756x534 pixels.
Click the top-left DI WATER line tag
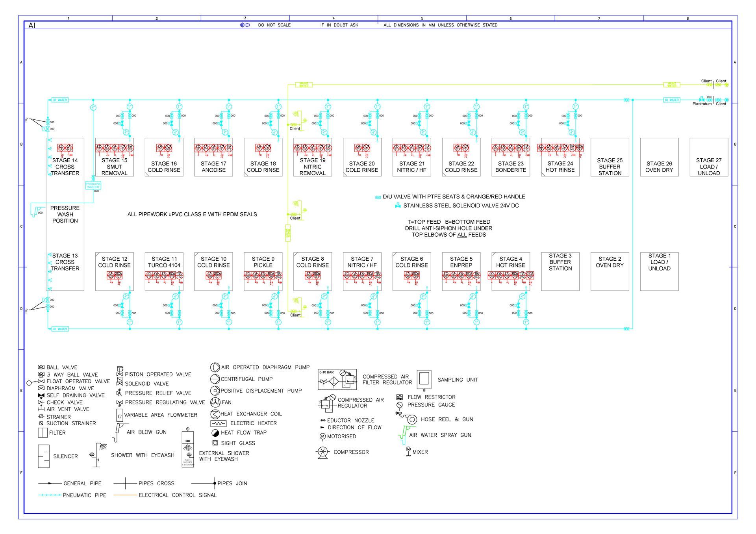click(60, 100)
